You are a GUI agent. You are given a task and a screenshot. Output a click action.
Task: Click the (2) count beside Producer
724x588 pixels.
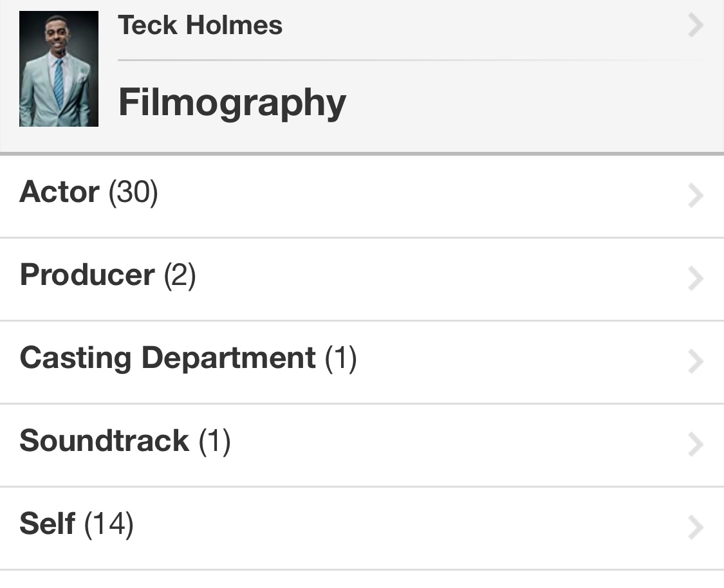pos(180,275)
